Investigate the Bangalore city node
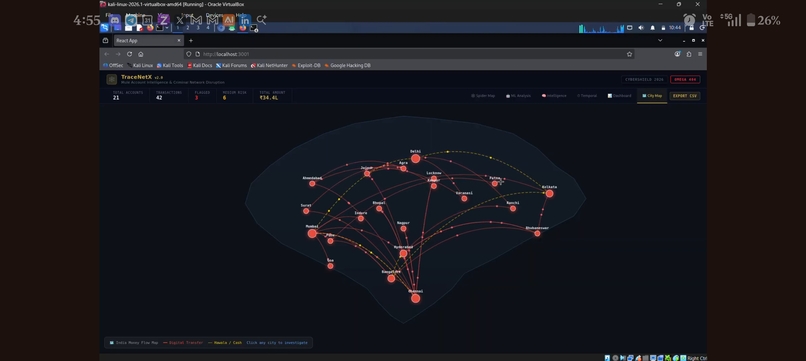The height and width of the screenshot is (361, 806). click(391, 278)
